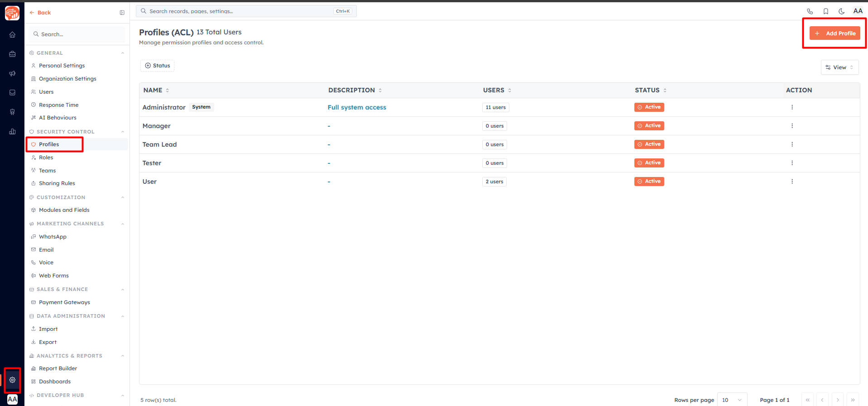Collapse the sidebar panel toggle icon
Screen dimensions: 868x406
pyautogui.click(x=122, y=13)
